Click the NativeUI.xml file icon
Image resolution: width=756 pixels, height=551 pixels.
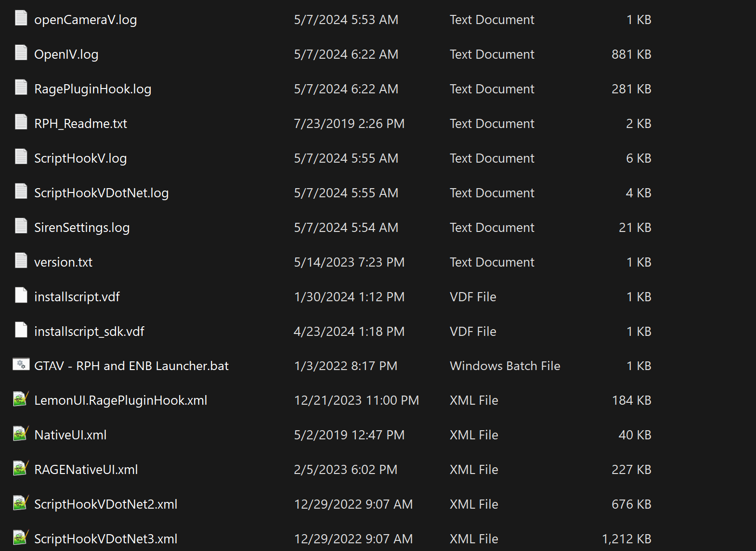coord(20,434)
